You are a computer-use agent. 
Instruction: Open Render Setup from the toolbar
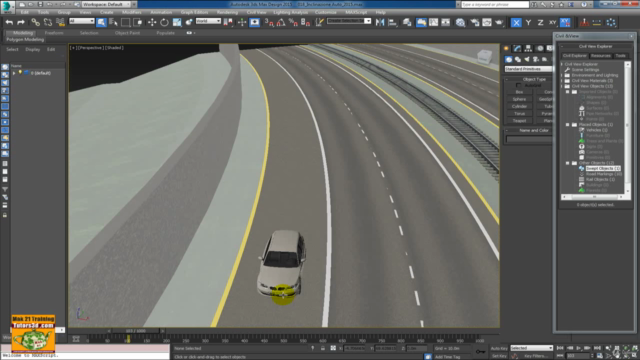pos(474,22)
